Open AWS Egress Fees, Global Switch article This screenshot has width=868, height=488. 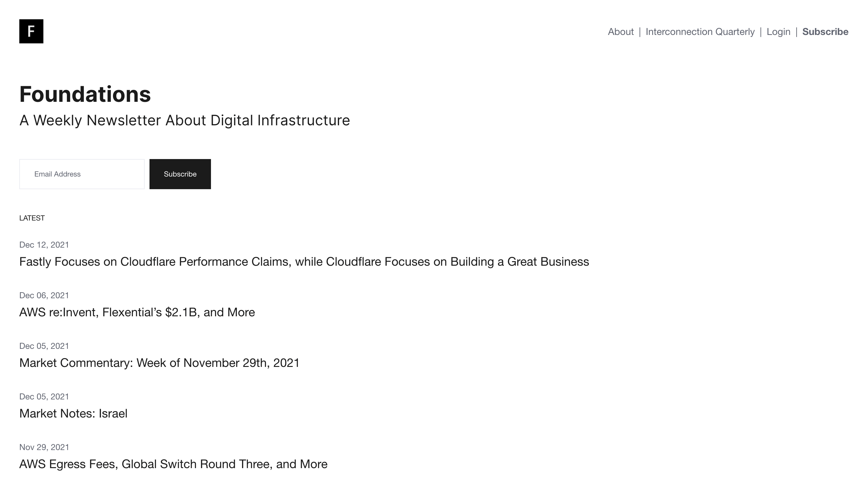[x=173, y=464]
